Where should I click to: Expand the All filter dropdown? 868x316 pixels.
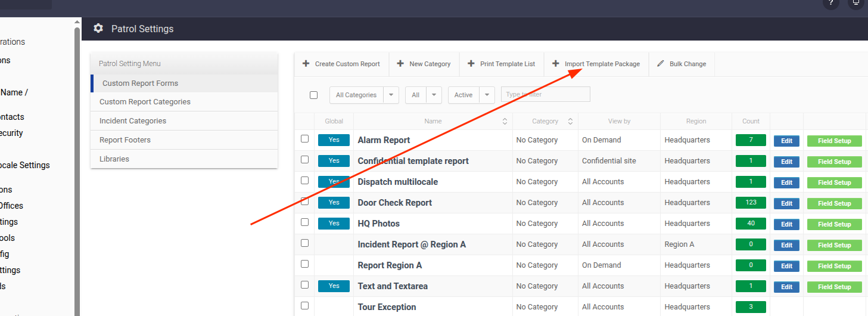424,95
